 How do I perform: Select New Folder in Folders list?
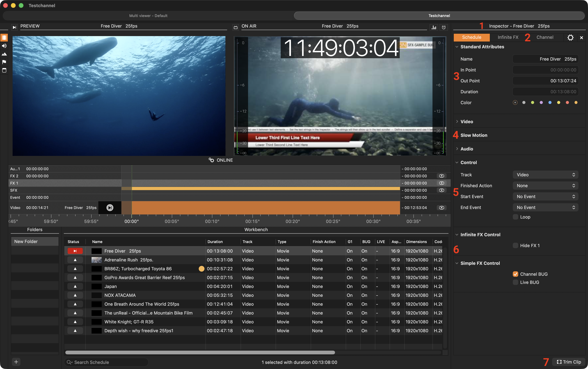point(35,241)
